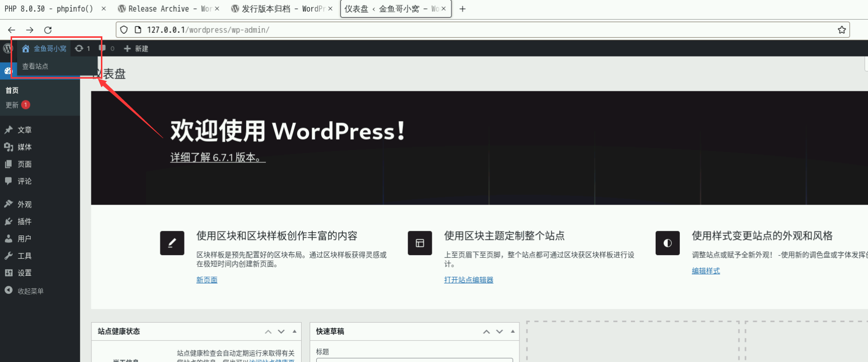Open 首页 in dashboard submenu
This screenshot has height=362, width=868.
click(12, 90)
